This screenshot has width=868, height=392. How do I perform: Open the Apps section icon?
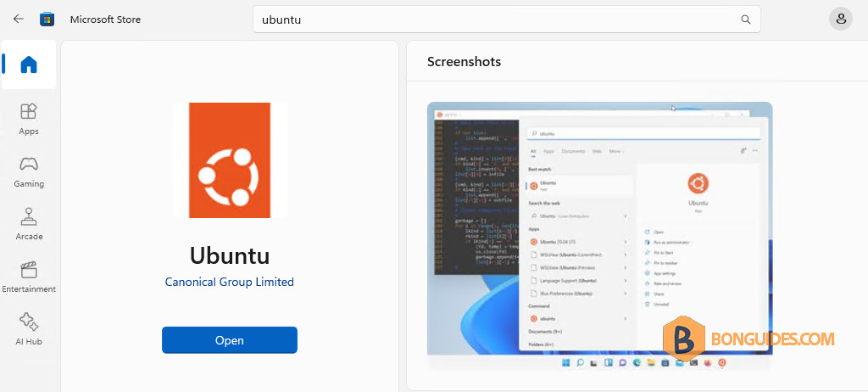point(29,111)
